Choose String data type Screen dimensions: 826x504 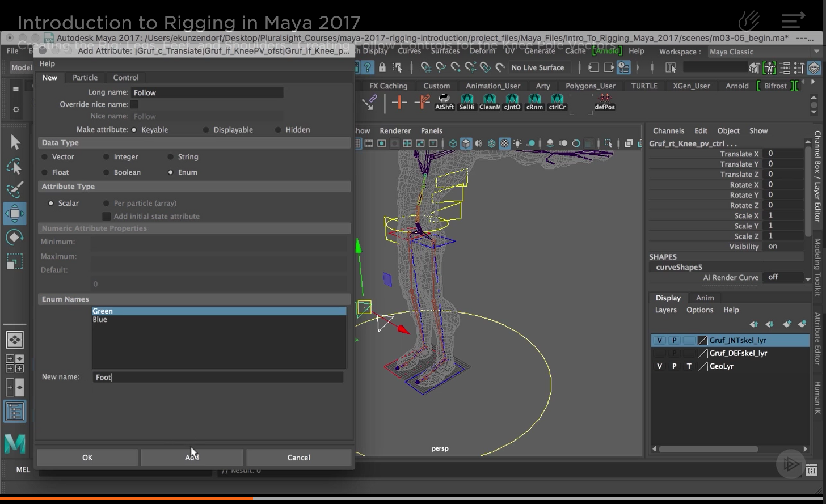point(170,157)
